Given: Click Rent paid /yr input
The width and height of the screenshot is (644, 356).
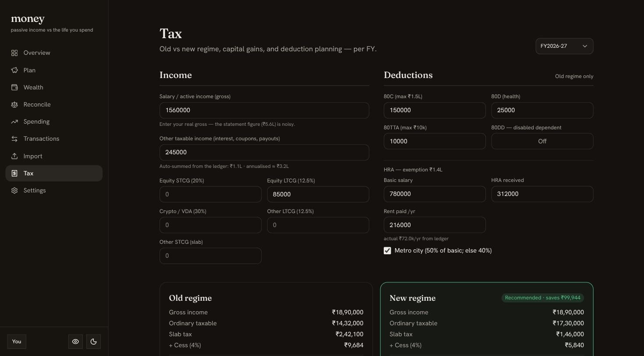Looking at the screenshot, I should click(x=435, y=225).
